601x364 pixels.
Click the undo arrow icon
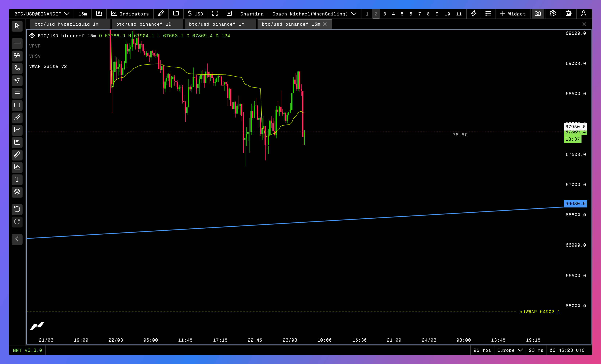pyautogui.click(x=17, y=209)
